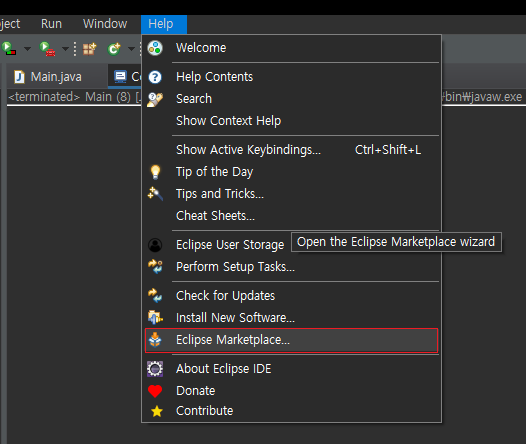Screen dimensions: 526x444
Task: Open Eclipse Marketplace
Action: pyautogui.click(x=292, y=340)
